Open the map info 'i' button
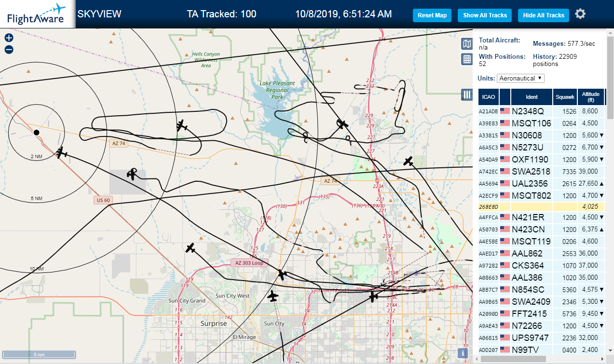 coord(463,353)
